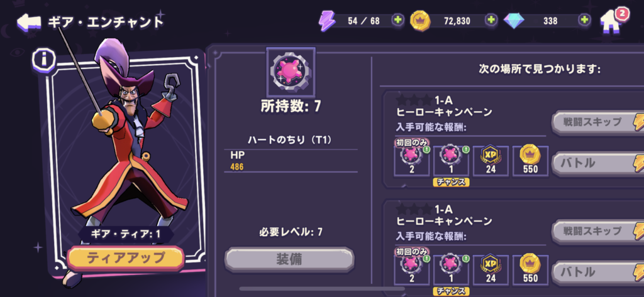Select the pink heart dust gear icon at top

291,72
